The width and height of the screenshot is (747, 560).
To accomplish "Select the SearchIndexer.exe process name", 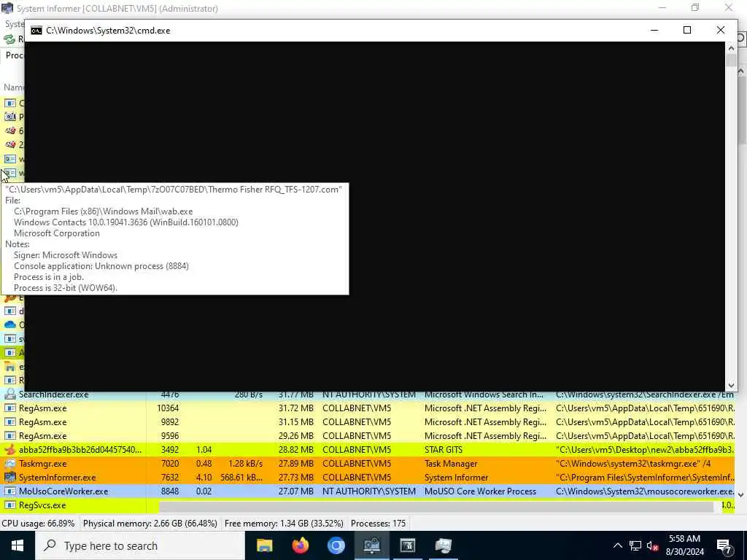I will (53, 394).
